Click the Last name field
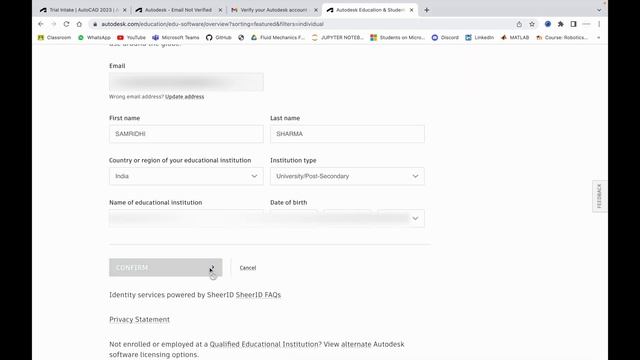The height and width of the screenshot is (360, 640). [347, 134]
